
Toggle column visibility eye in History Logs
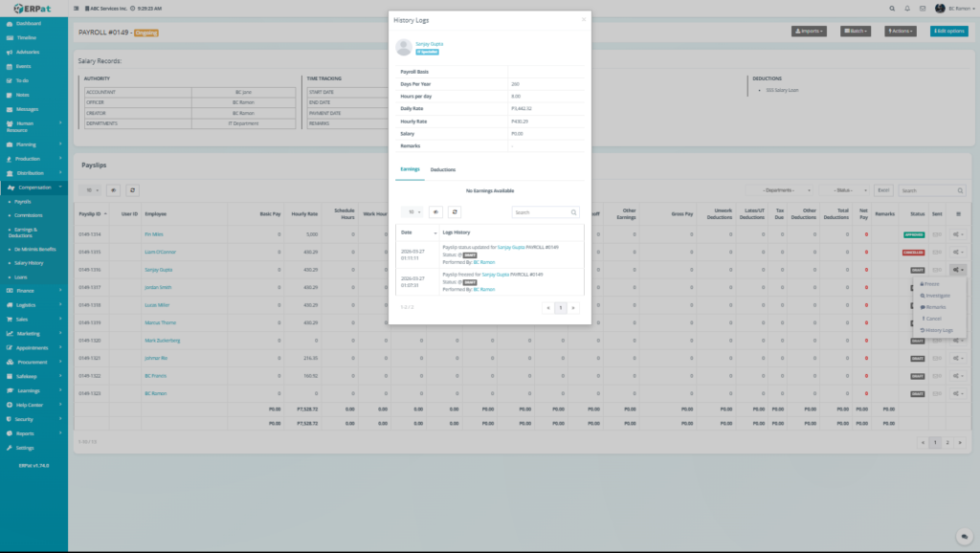tap(435, 211)
